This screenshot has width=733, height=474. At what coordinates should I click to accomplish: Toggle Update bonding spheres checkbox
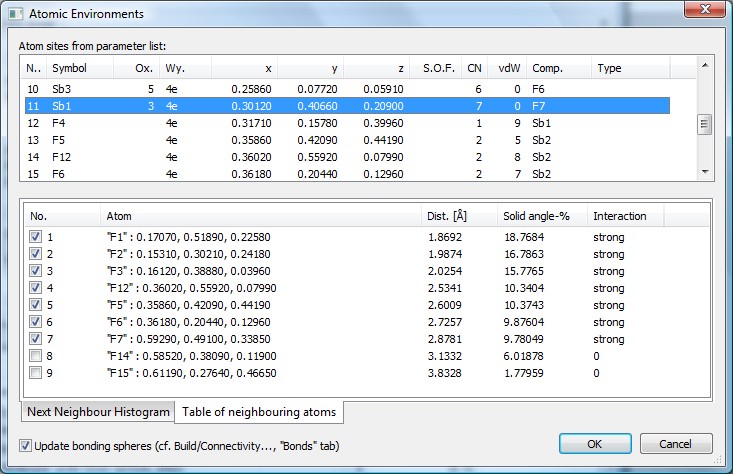pos(25,445)
